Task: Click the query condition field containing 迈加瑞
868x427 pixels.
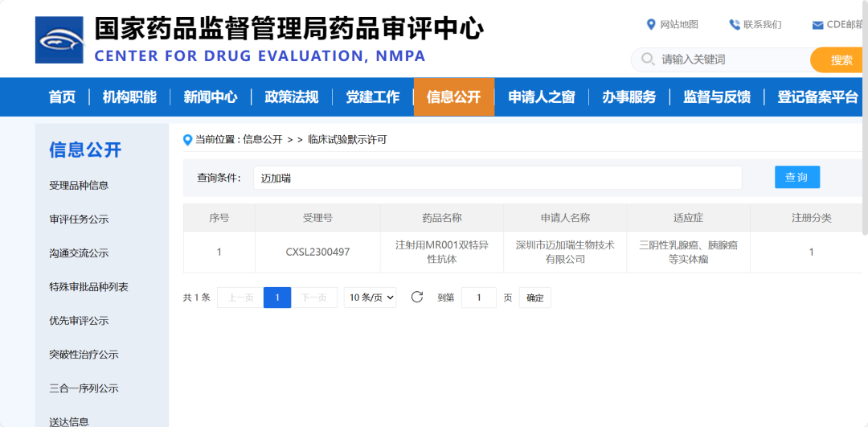Action: click(497, 178)
